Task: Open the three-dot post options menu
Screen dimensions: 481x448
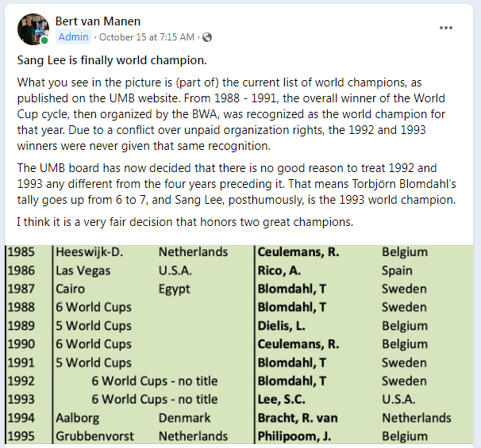Action: click(x=445, y=28)
